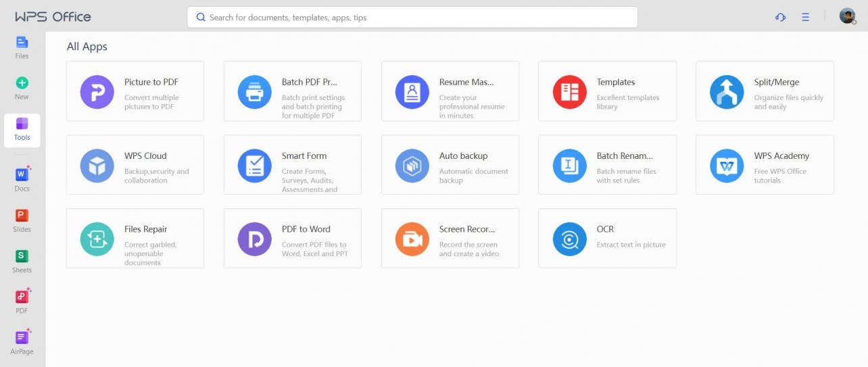The height and width of the screenshot is (367, 868).
Task: Open the hamburger menu in header
Action: tap(805, 18)
